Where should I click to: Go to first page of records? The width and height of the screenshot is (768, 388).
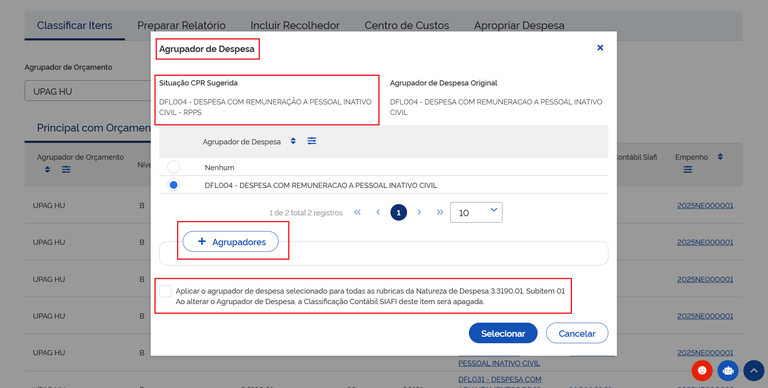click(x=357, y=212)
